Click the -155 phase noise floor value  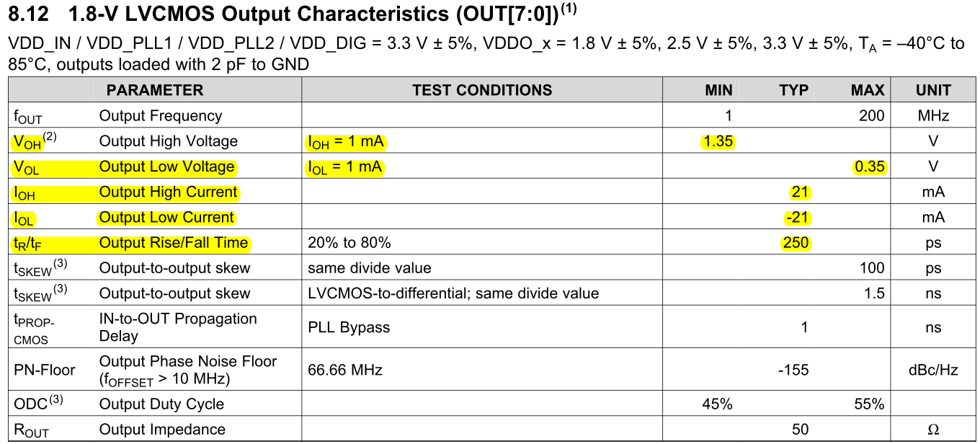(793, 370)
